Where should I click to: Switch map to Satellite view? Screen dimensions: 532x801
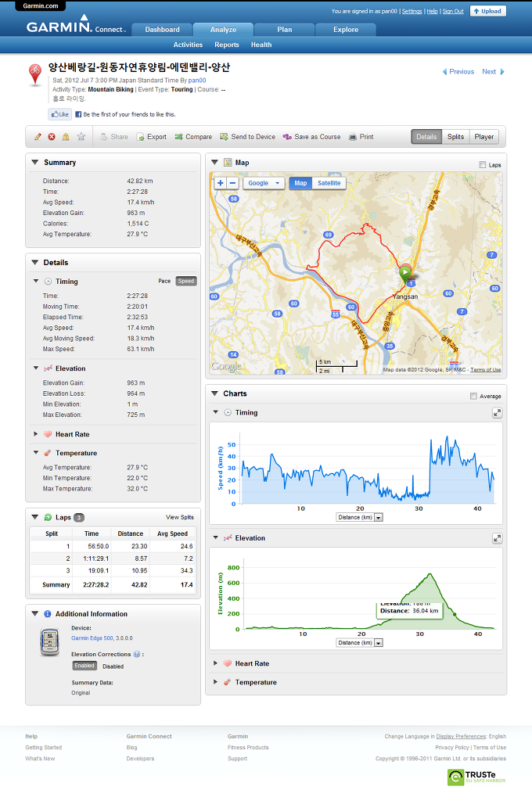coord(329,183)
